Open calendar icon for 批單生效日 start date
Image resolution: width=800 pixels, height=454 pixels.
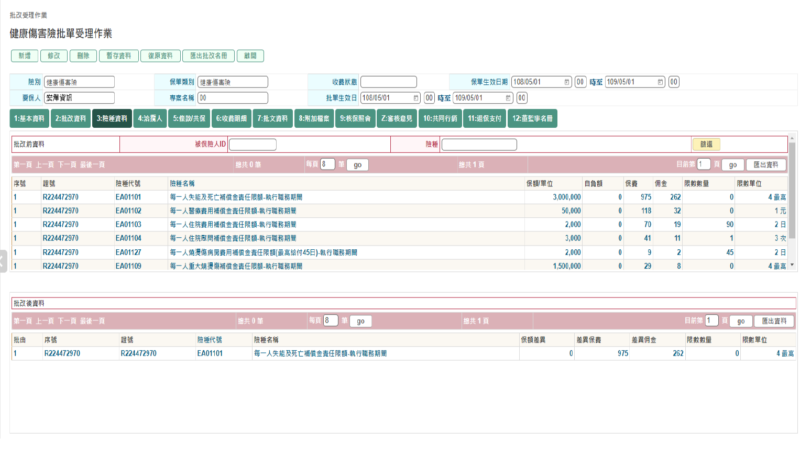click(416, 98)
